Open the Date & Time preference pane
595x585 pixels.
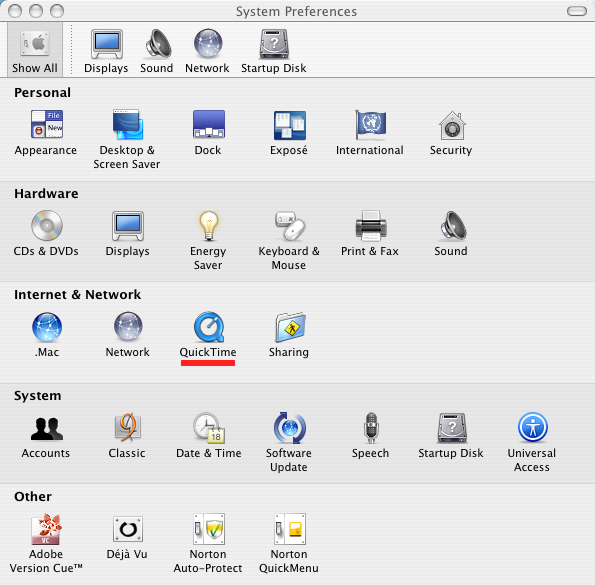pos(208,436)
